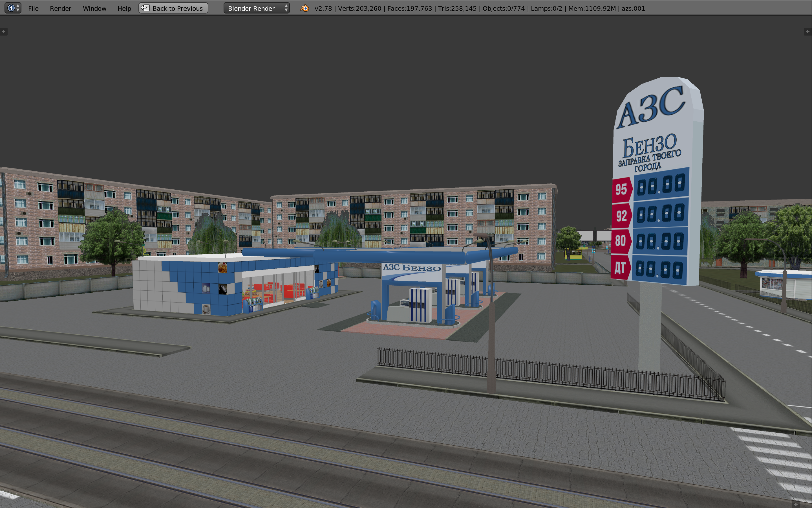Open the Blender Render engine dropdown
This screenshot has height=508, width=812.
click(x=256, y=8)
